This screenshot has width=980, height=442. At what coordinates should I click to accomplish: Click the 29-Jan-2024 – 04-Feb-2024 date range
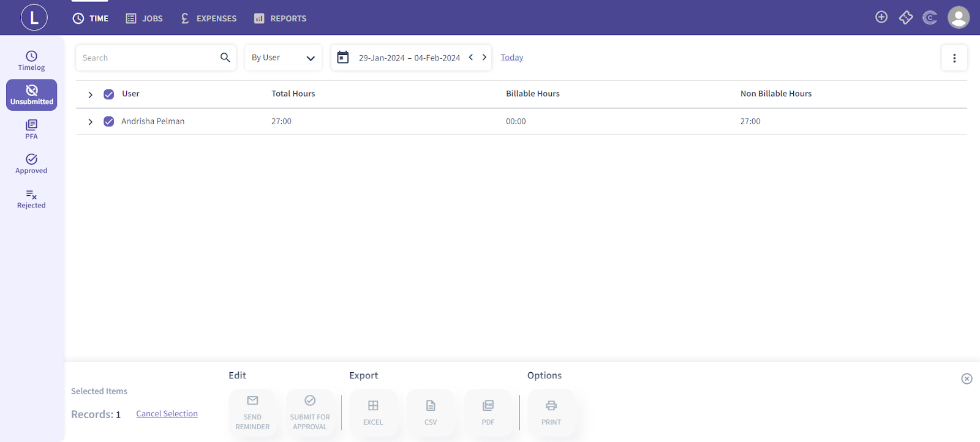point(409,58)
